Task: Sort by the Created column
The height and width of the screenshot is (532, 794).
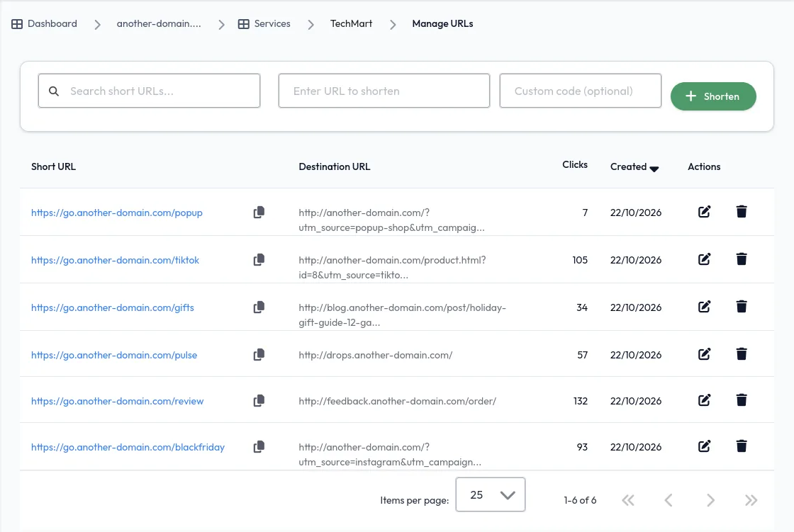Action: (634, 167)
